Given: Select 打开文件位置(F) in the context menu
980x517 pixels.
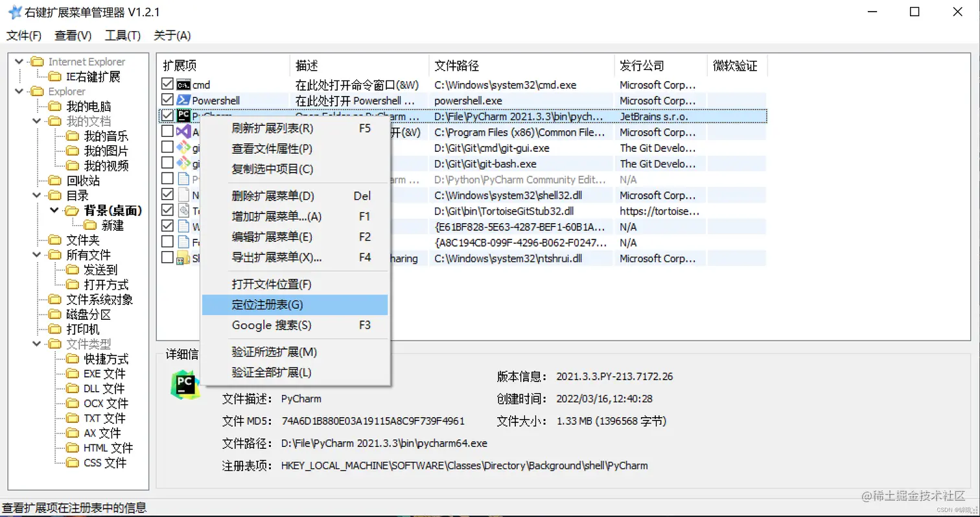Looking at the screenshot, I should tap(295, 284).
